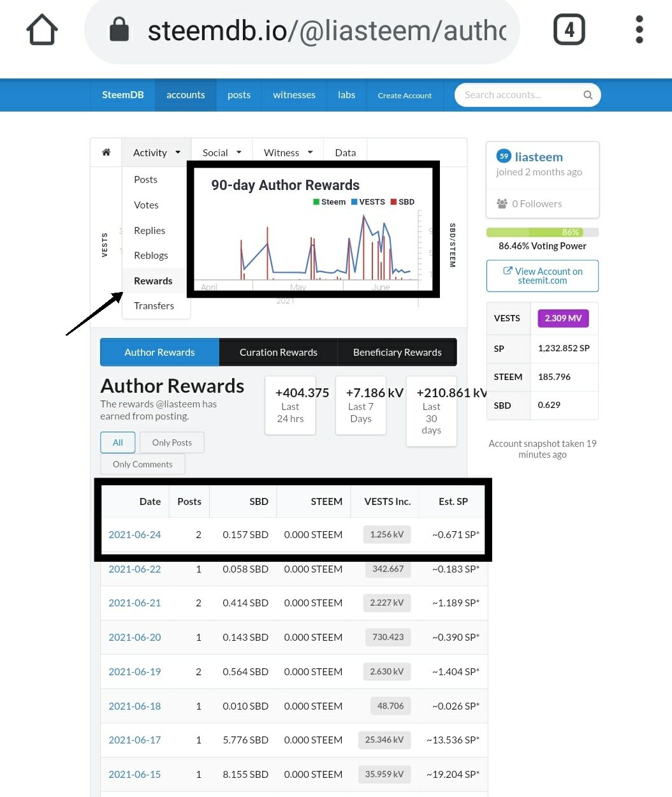
Task: Click the +404.375 Last 24 hrs card
Action: tap(290, 406)
